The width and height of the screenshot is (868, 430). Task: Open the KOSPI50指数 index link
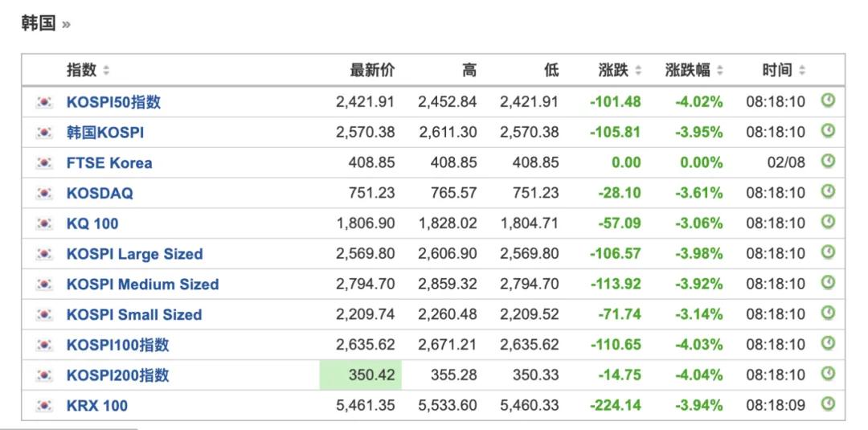pos(113,102)
